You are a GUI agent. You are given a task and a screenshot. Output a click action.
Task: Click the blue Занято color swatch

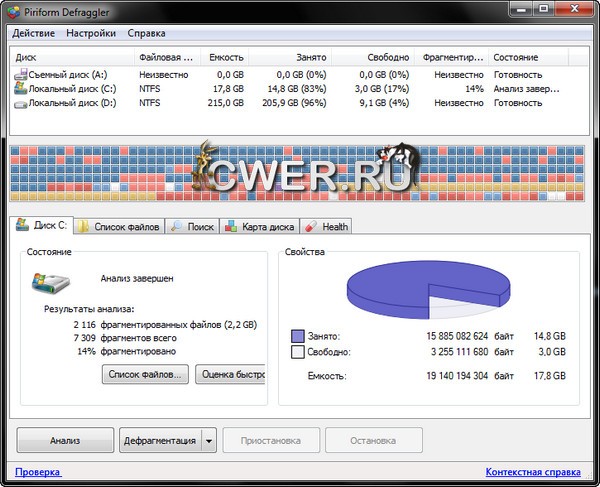click(298, 336)
